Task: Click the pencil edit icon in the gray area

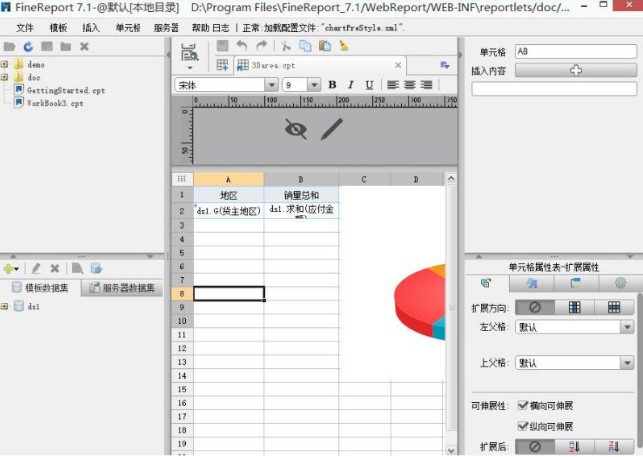Action: [x=331, y=129]
